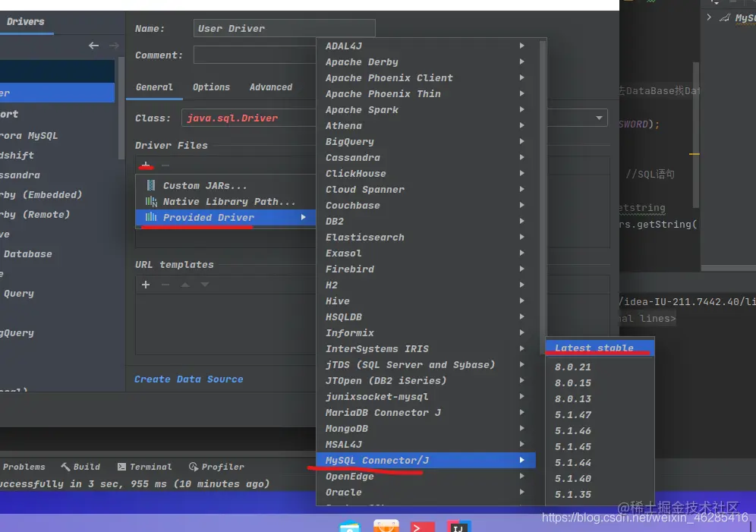Click the java.sql.Driver class field
Image resolution: width=756 pixels, height=532 pixels.
[249, 118]
